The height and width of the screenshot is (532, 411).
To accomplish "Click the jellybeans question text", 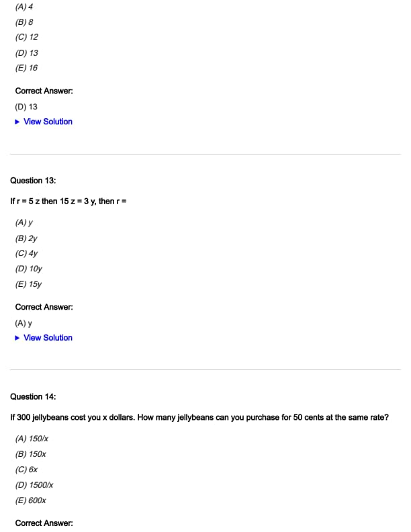I will coord(199,418).
